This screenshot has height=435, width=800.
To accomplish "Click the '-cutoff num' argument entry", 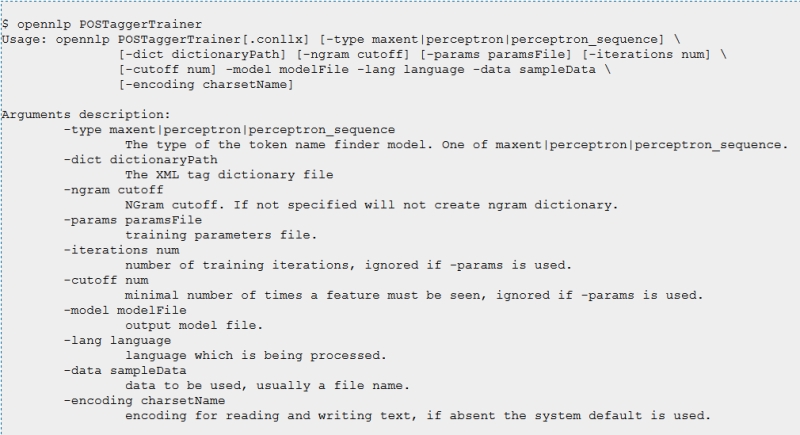I will [106, 280].
